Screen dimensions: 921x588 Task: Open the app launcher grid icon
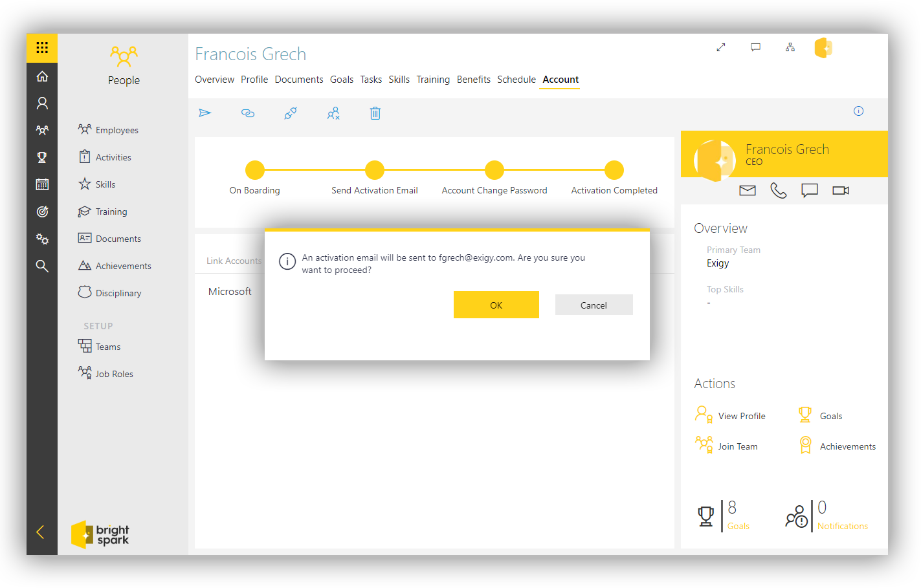click(42, 48)
